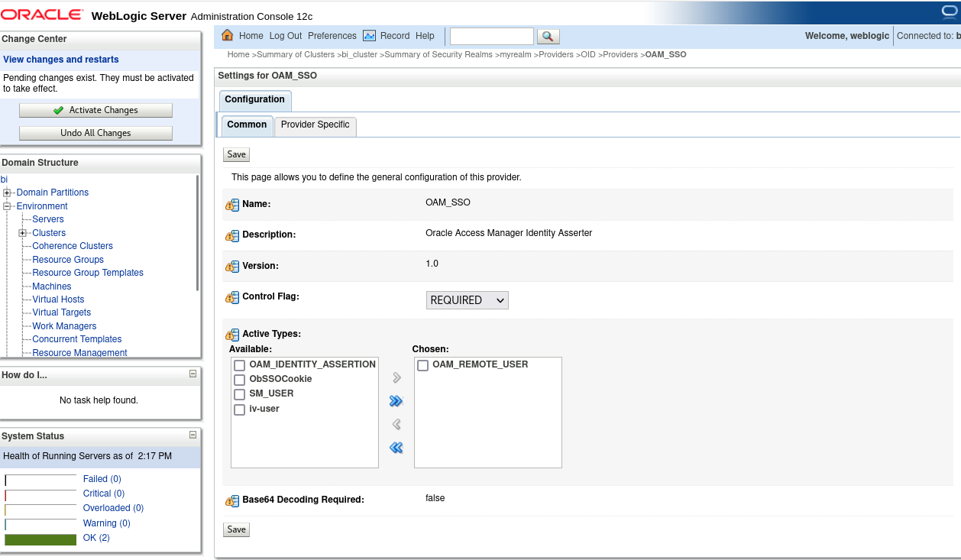961x560 pixels.
Task: Switch to the Provider Specific tab
Action: tap(315, 125)
